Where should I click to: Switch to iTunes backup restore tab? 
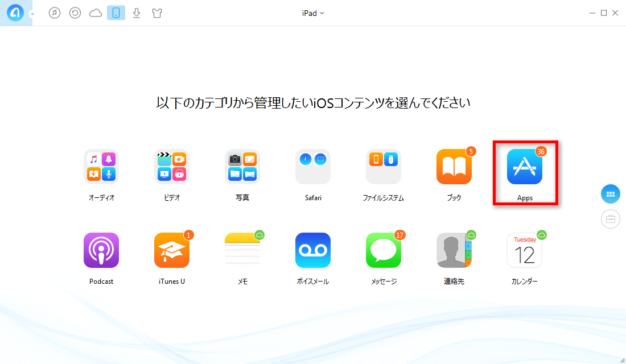tap(75, 13)
